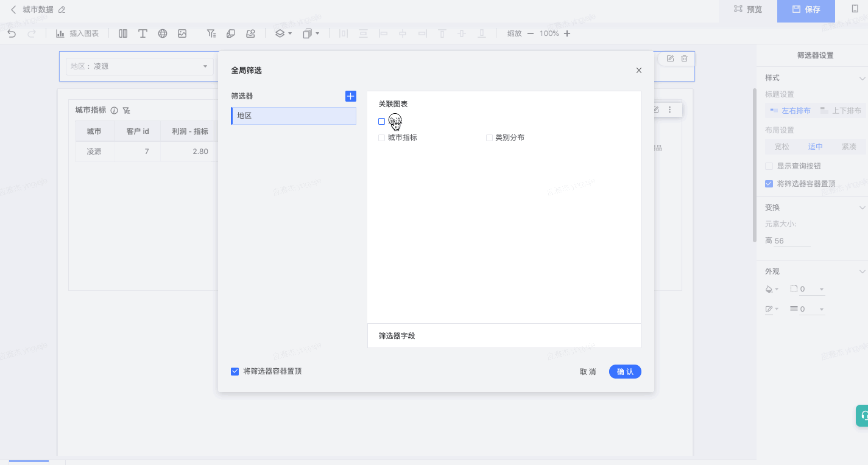This screenshot has height=465, width=868.
Task: Collapse the 样式 section
Action: pos(862,78)
